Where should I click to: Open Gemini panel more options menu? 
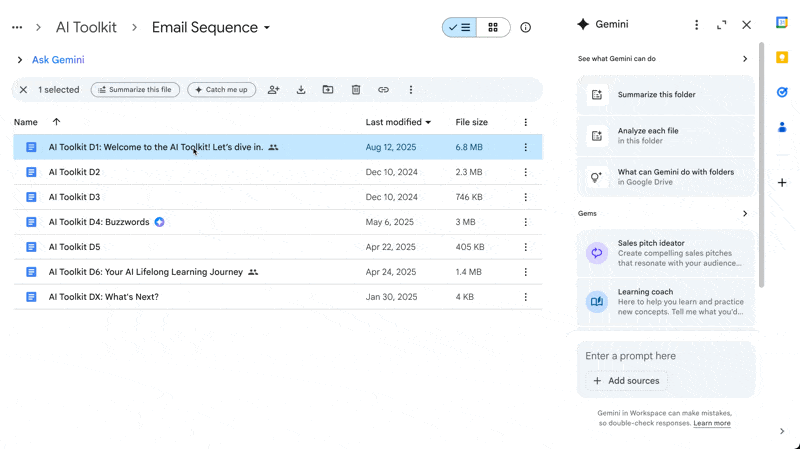[x=696, y=25]
